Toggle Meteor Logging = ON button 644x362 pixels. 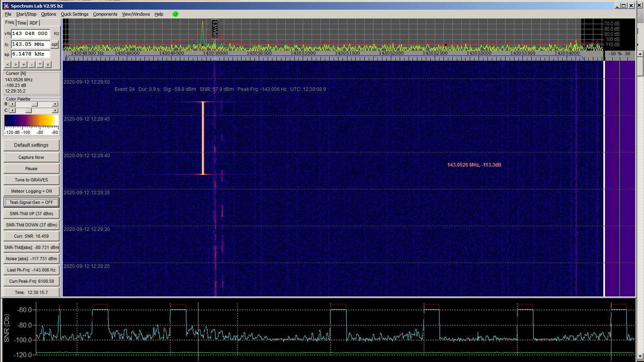click(x=31, y=191)
